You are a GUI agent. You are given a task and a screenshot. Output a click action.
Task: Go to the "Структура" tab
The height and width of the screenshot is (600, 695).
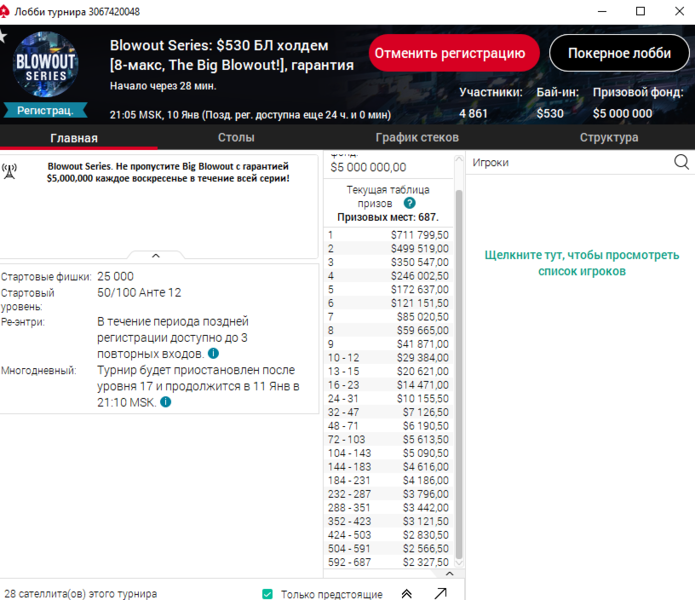(x=608, y=138)
